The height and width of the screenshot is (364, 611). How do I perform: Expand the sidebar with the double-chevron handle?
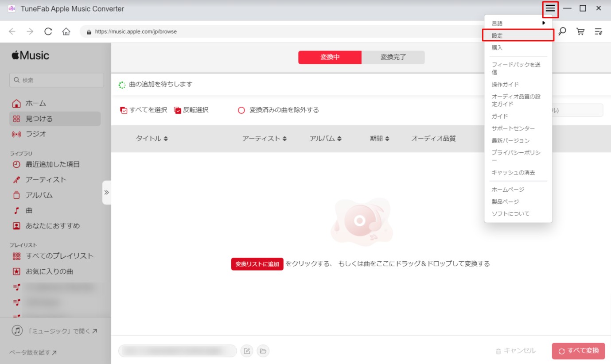tap(106, 193)
